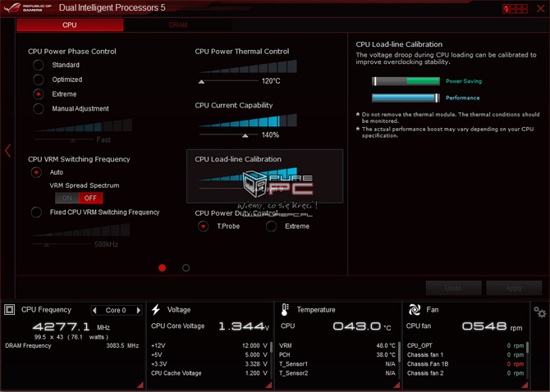Click the CPU Load-line Calibration section
The image size is (550, 392).
(265, 176)
